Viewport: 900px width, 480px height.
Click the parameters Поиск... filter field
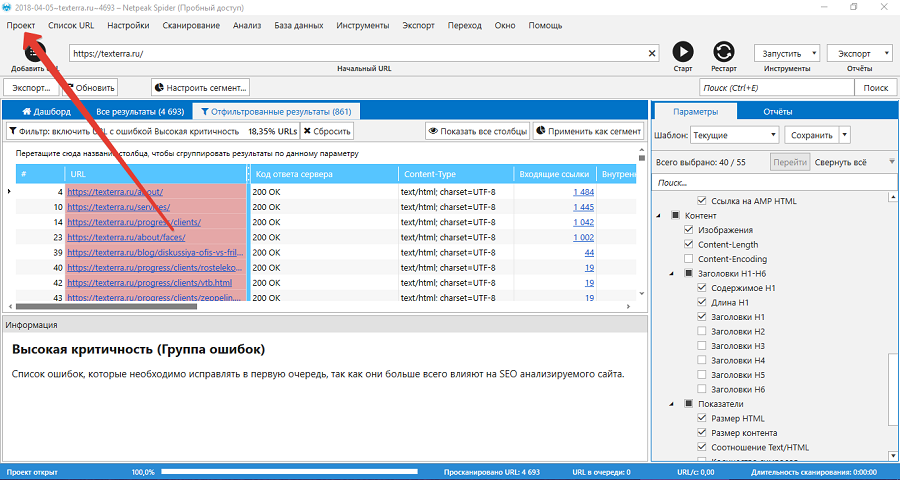(774, 182)
